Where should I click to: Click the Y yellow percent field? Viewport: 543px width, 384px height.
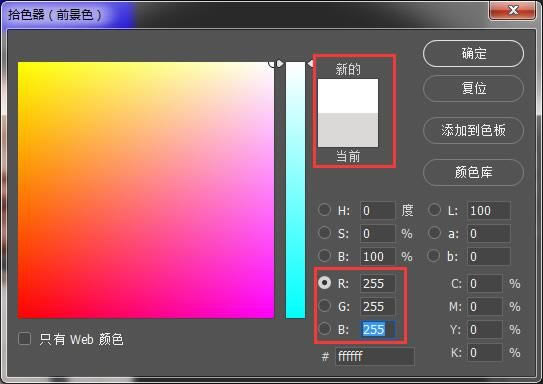point(485,329)
